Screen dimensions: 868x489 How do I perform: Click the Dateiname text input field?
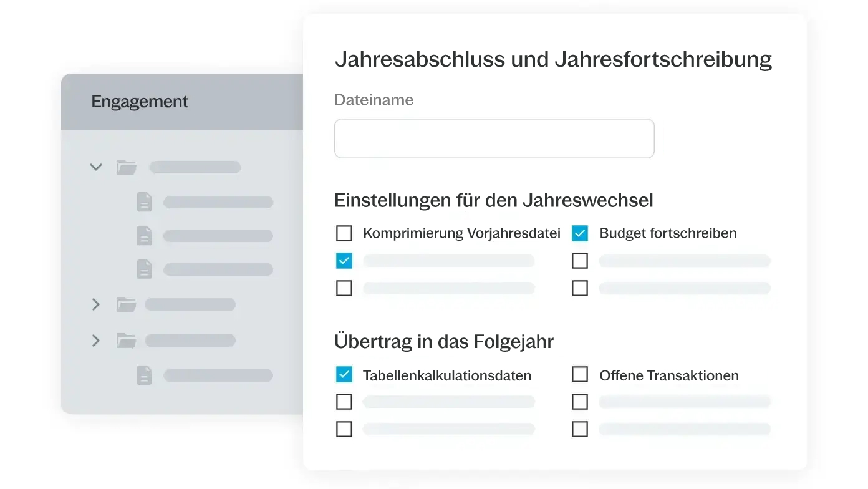click(x=494, y=138)
